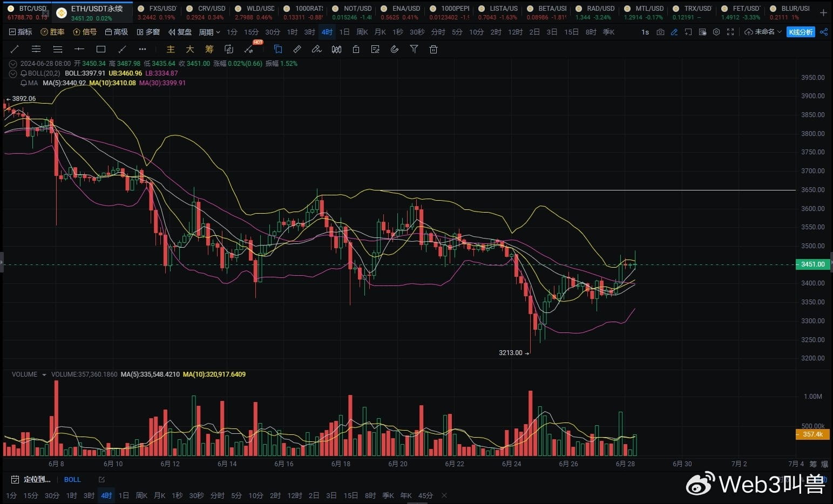Toggle the MA indicator alert bell
Image resolution: width=833 pixels, height=504 pixels.
click(24, 83)
